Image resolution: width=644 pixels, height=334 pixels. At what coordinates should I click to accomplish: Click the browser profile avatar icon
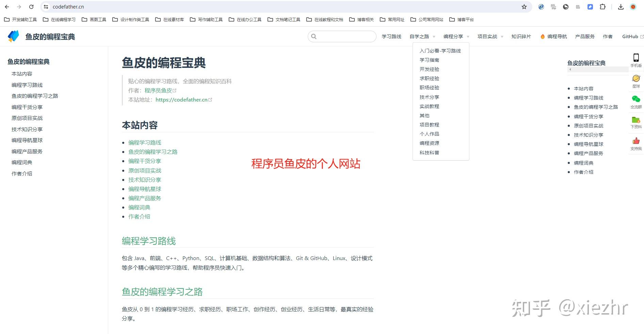point(633,7)
